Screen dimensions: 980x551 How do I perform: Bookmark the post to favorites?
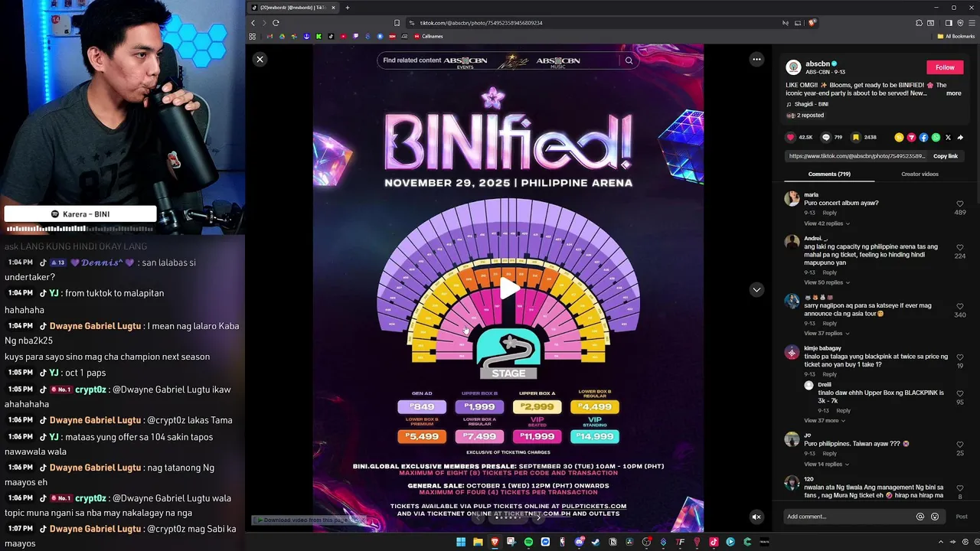point(856,138)
